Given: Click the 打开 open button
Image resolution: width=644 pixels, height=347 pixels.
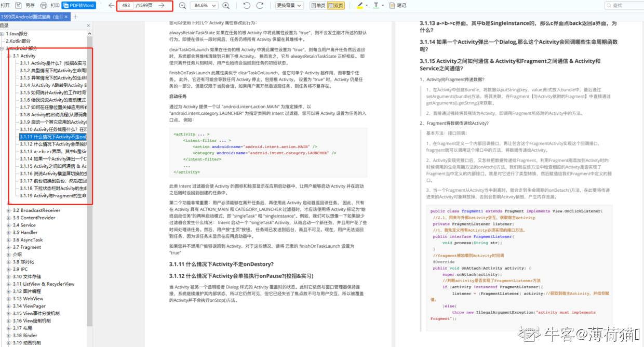Looking at the screenshot, I should click(5, 5).
